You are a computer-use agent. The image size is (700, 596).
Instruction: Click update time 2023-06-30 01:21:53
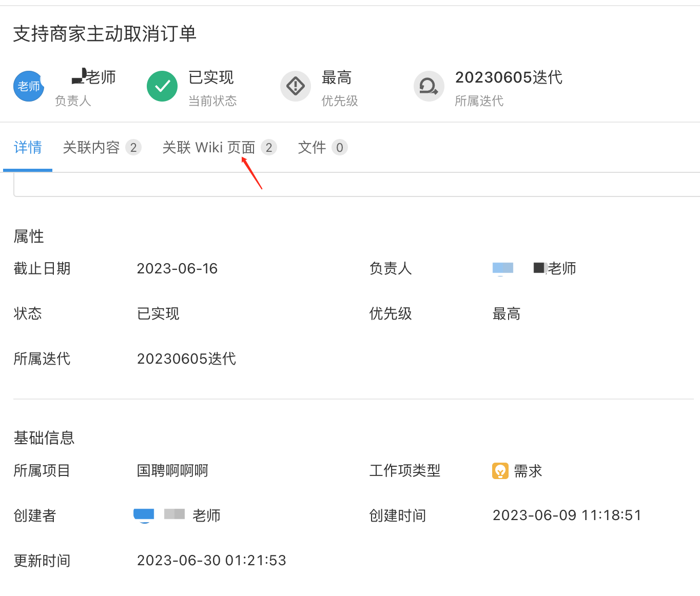(211, 561)
